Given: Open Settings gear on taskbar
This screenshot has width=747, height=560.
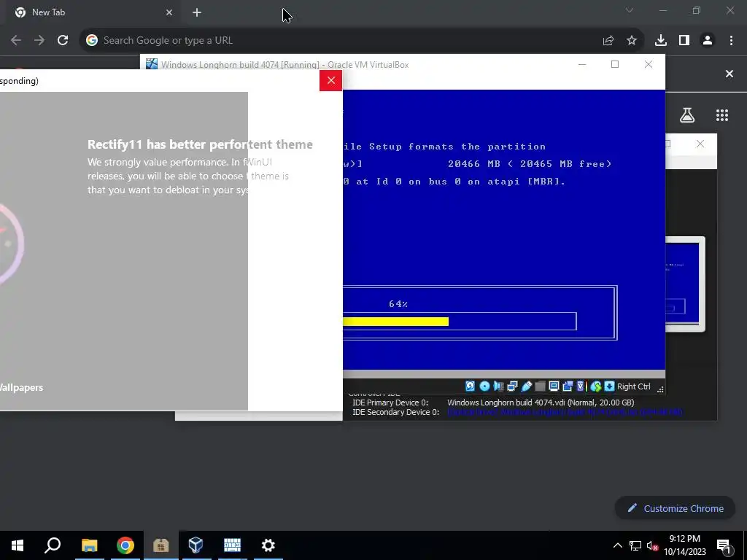Looking at the screenshot, I should click(268, 545).
